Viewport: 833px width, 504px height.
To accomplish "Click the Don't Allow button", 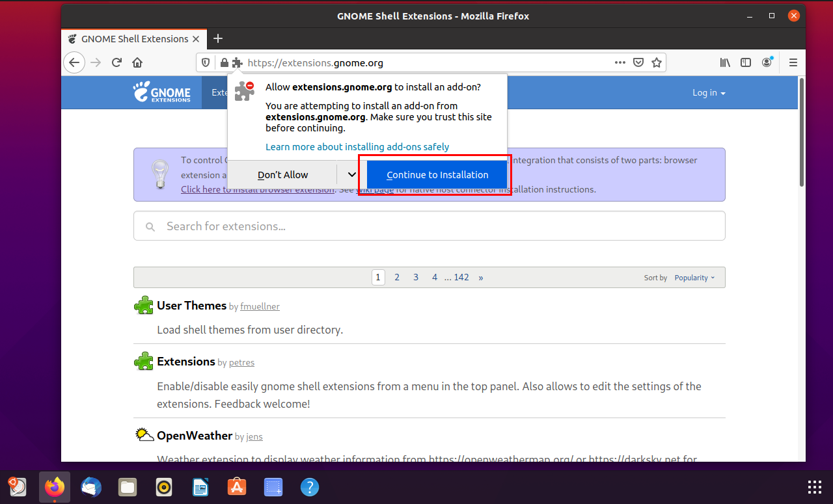I will tap(282, 174).
